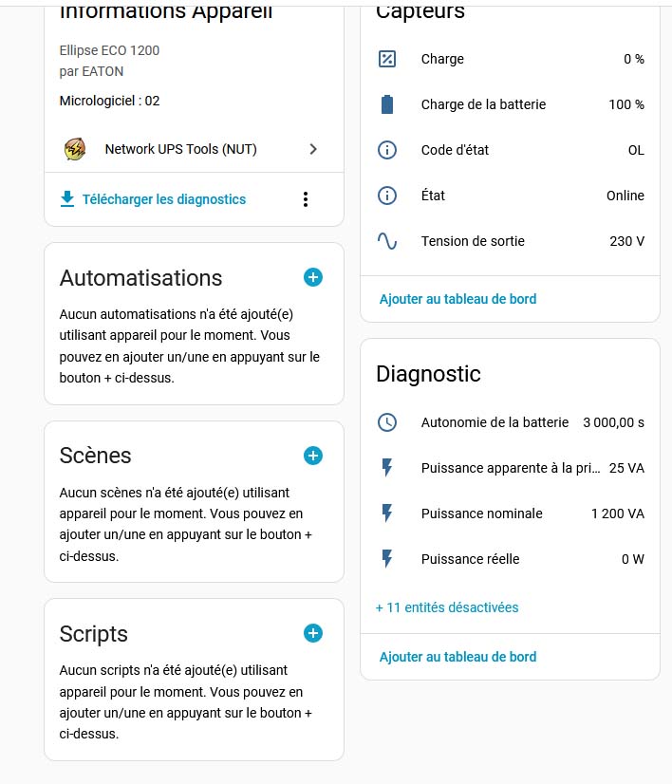Click the plus icon beside Automatisations
672x784 pixels.
[x=313, y=277]
